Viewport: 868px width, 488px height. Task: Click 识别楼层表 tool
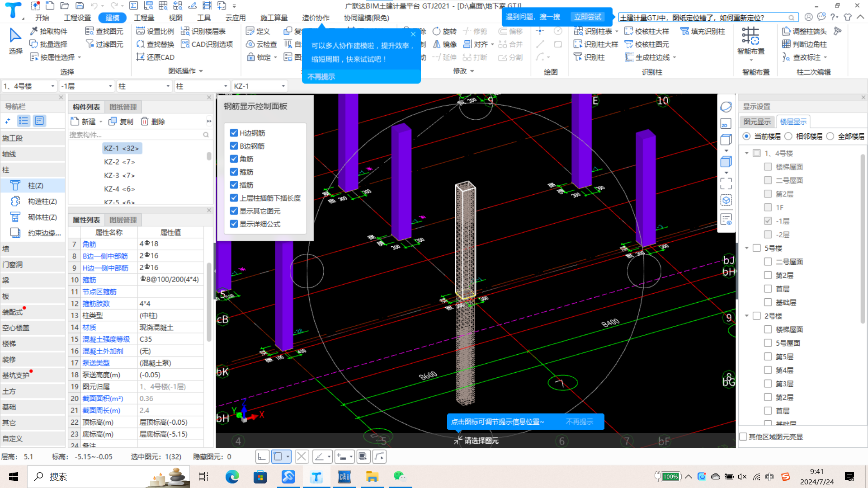pos(203,31)
